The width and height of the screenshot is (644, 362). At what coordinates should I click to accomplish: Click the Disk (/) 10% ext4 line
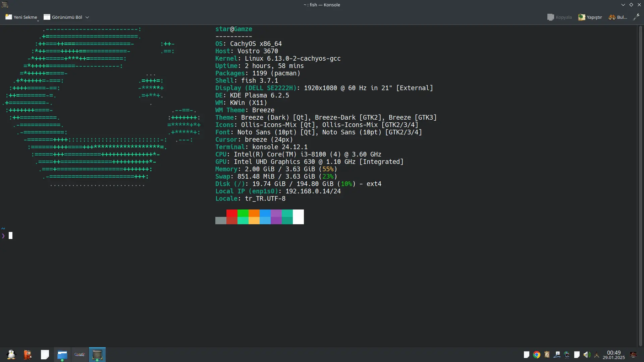click(x=298, y=184)
